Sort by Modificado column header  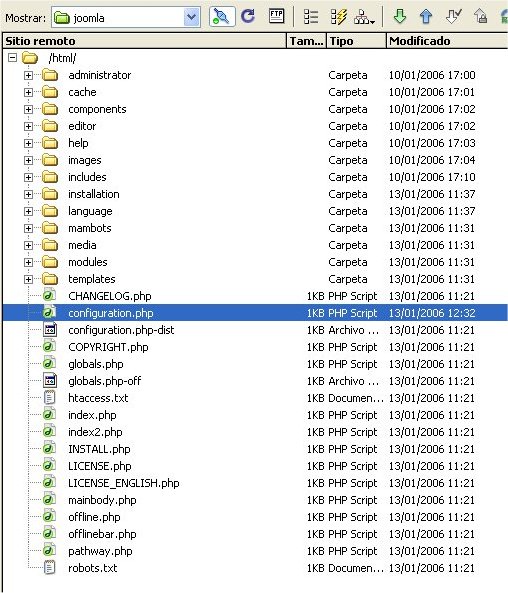tap(447, 41)
